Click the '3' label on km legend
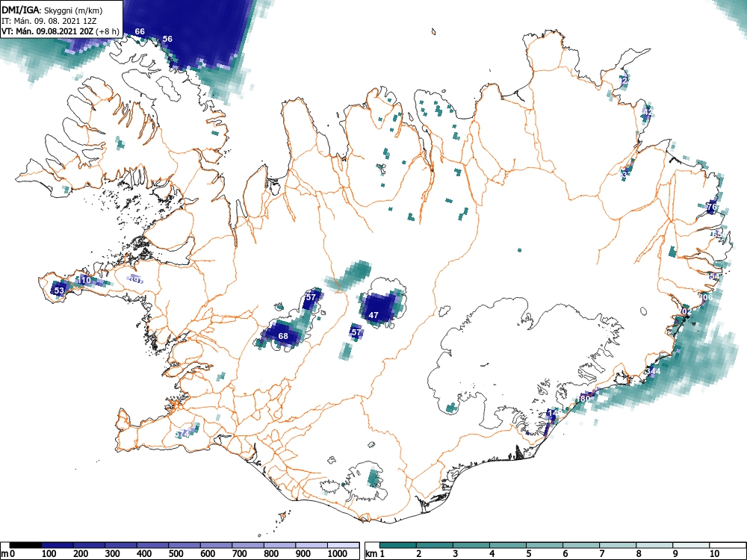Viewport: 747px width, 560px height. (x=456, y=553)
